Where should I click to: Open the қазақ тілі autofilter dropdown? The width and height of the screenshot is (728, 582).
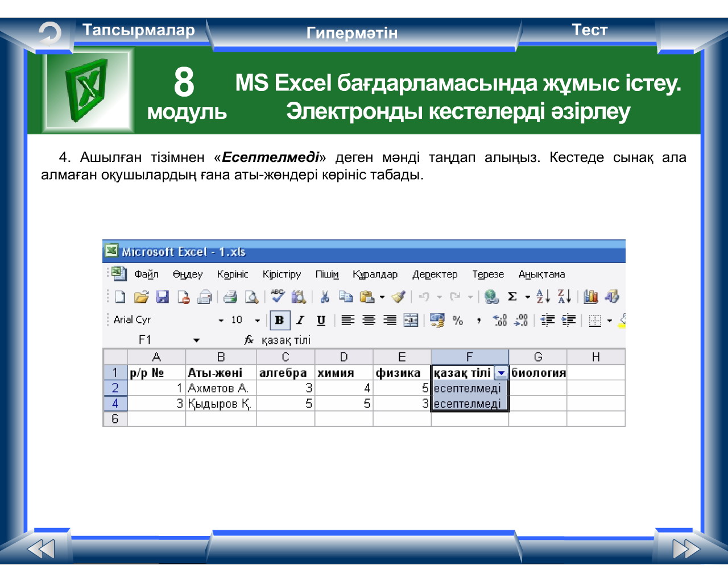click(501, 373)
